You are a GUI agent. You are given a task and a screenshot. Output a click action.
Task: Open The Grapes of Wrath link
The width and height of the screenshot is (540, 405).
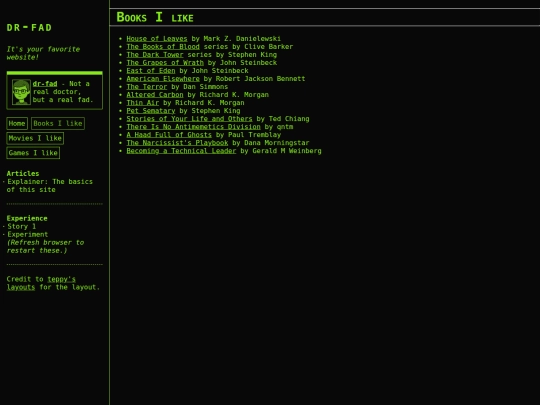(165, 63)
